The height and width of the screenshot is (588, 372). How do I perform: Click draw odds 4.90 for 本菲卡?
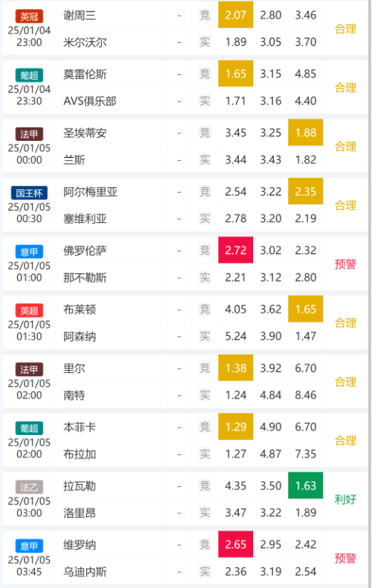click(270, 426)
